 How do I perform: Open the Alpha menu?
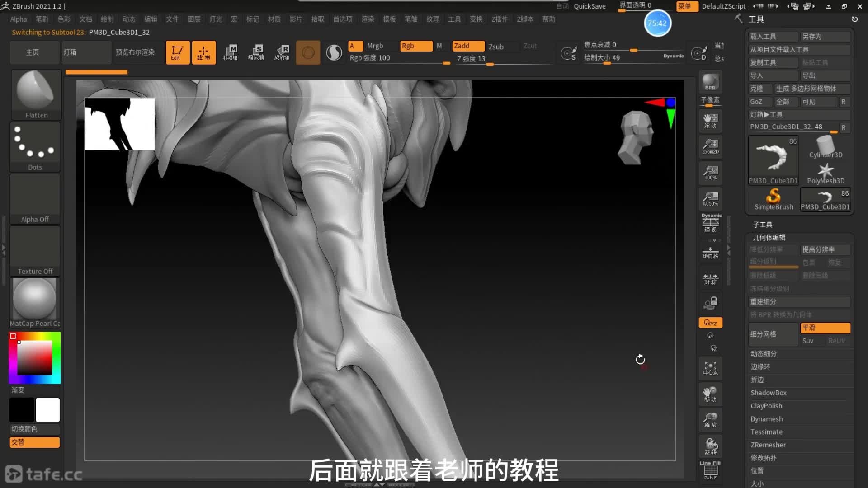(19, 19)
